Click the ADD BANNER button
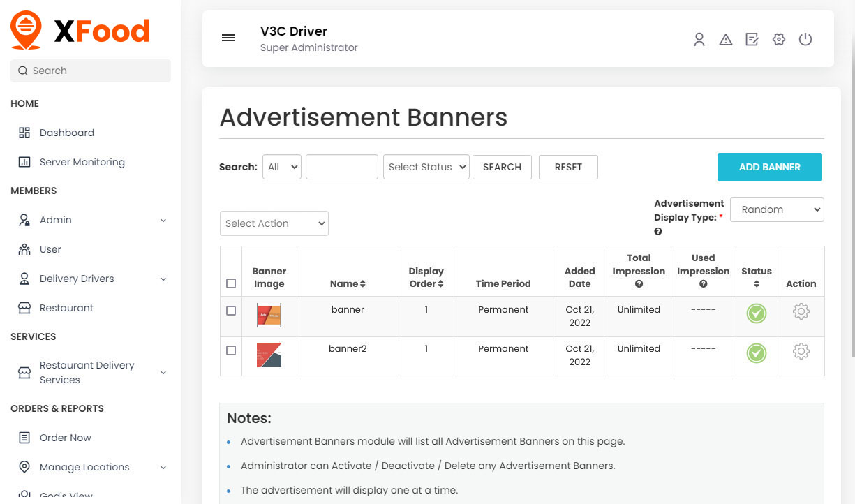 pyautogui.click(x=769, y=167)
